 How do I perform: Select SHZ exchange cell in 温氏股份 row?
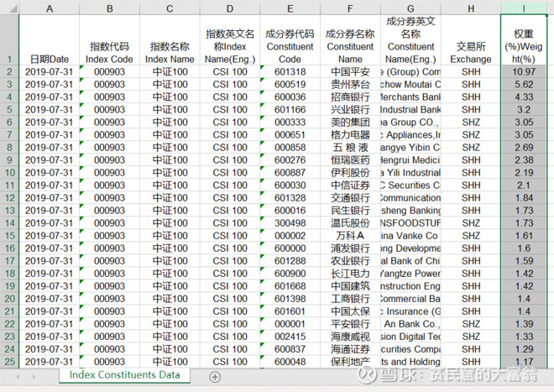coord(471,223)
